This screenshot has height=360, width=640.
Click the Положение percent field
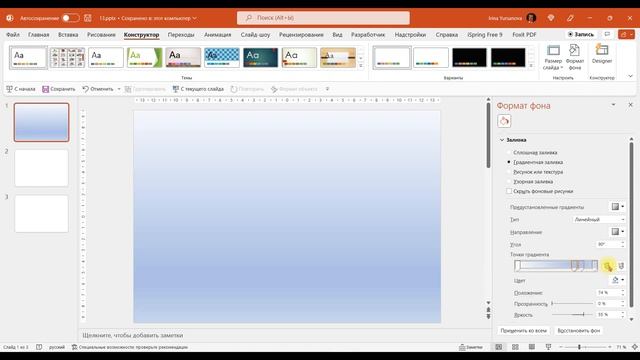point(608,293)
